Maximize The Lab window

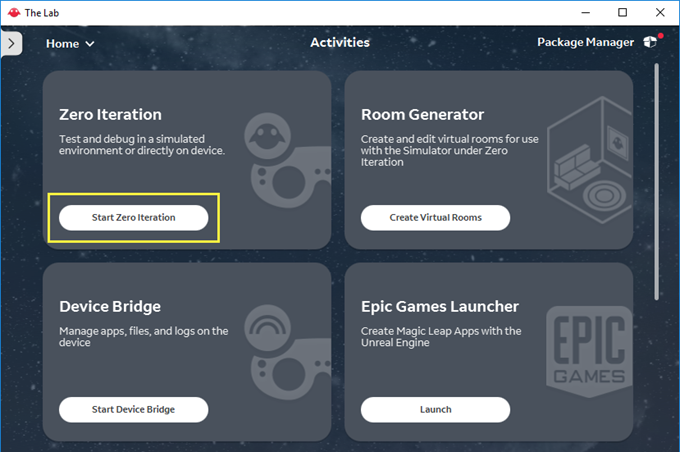click(x=622, y=13)
